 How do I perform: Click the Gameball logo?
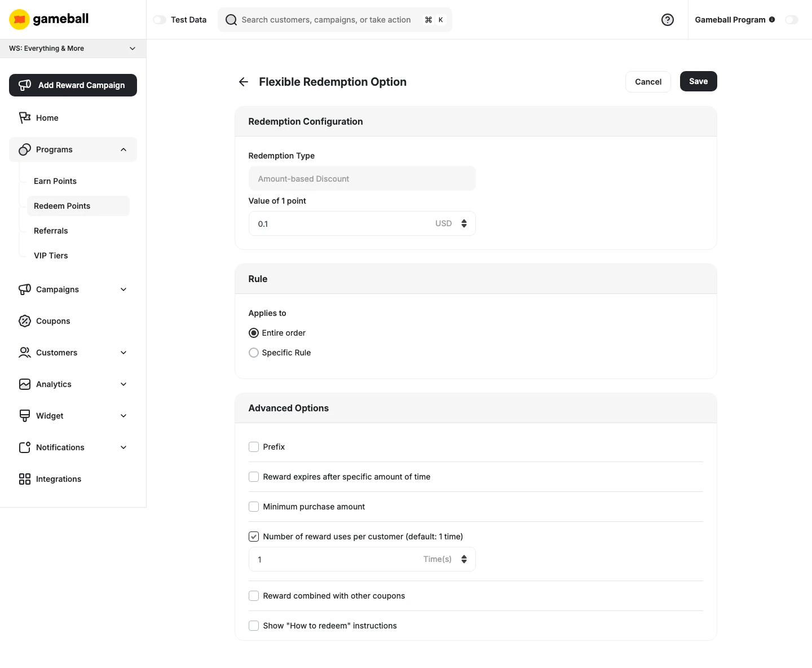[x=48, y=19]
